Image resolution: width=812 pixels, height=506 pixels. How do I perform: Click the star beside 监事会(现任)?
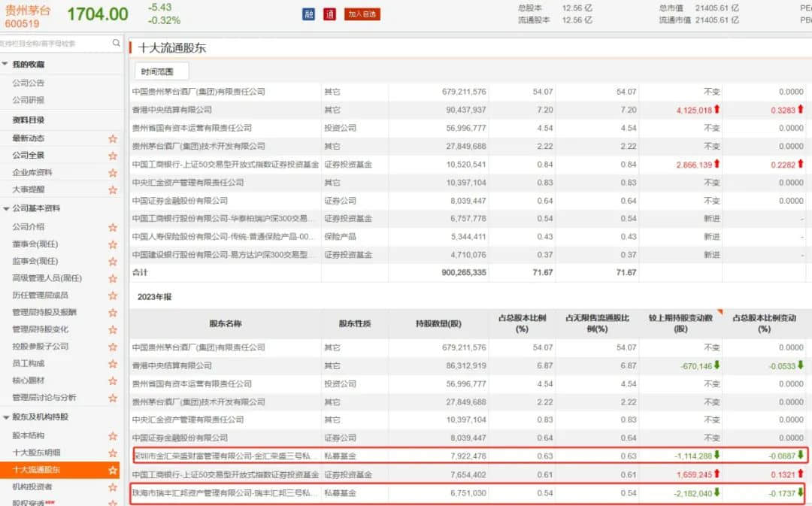113,261
